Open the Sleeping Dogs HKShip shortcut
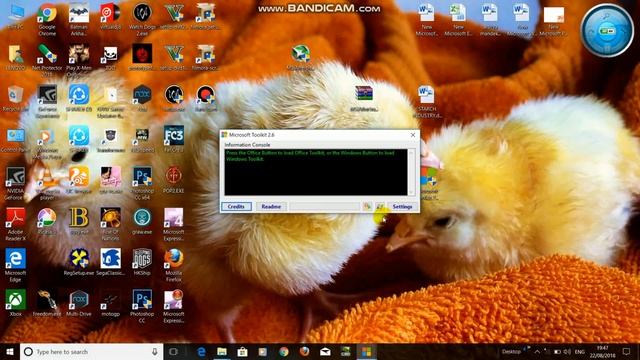Viewport: 640px width, 360px height. [x=142, y=262]
